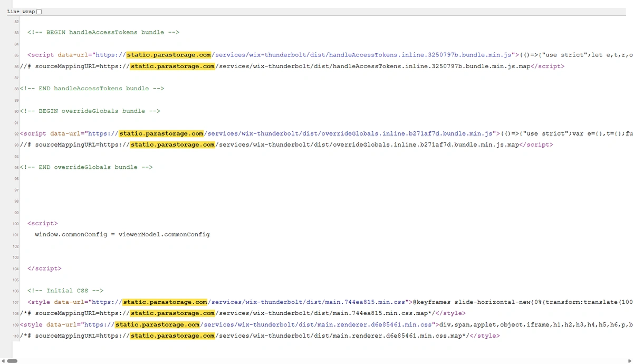Select the END handleAccessTokens bundle comment
633x364 pixels.
(92, 89)
